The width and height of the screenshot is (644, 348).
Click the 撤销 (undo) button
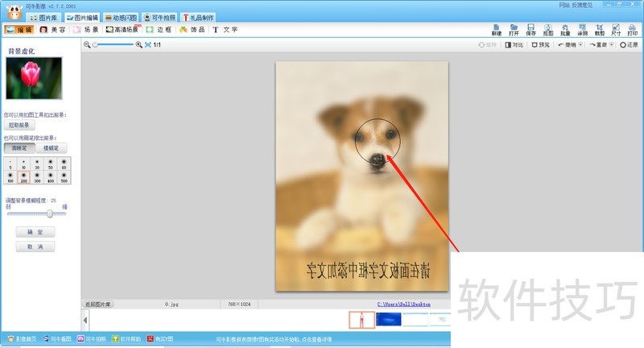click(x=568, y=45)
